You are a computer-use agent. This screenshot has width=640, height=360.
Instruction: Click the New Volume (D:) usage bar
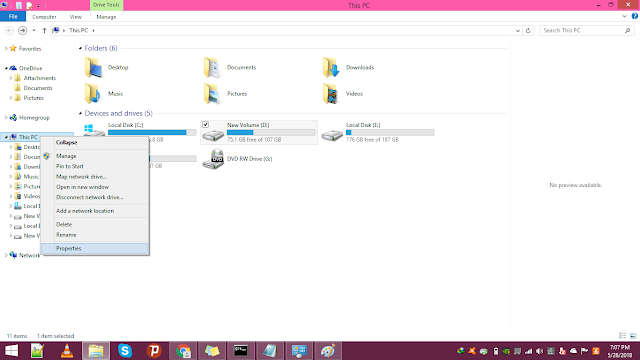click(x=271, y=132)
